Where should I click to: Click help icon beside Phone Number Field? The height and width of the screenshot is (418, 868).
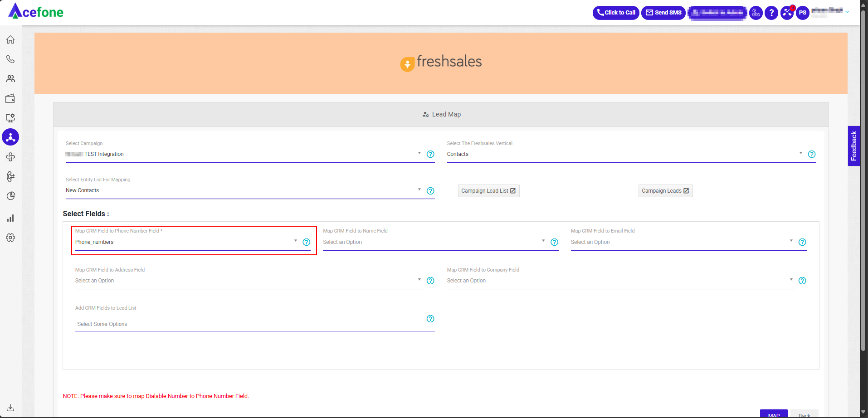pyautogui.click(x=307, y=242)
